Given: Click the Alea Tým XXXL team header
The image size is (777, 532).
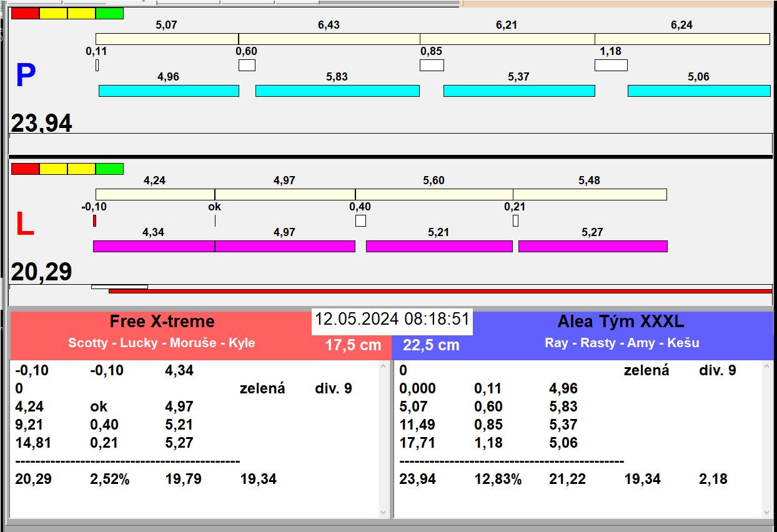Looking at the screenshot, I should coord(620,322).
